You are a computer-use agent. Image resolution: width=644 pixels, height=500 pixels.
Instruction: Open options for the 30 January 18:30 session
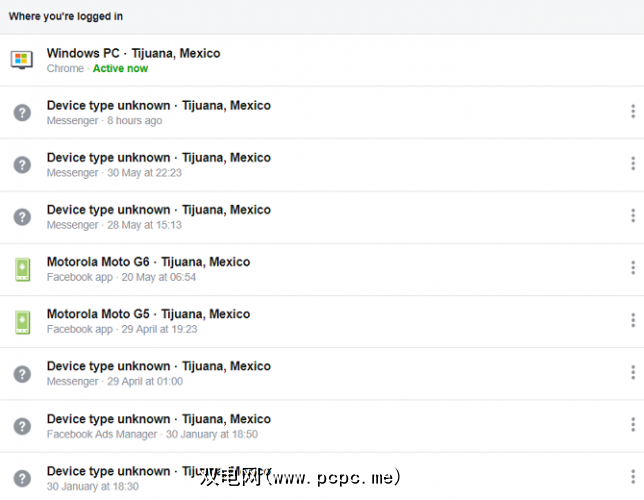(633, 477)
